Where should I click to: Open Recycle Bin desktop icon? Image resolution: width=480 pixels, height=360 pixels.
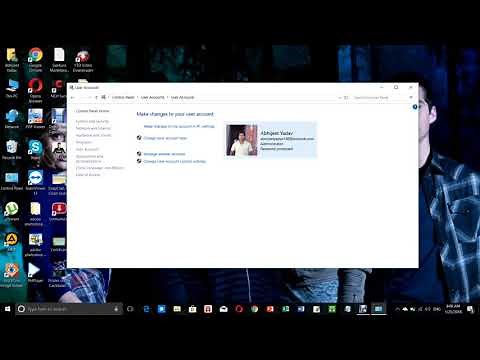point(12,150)
